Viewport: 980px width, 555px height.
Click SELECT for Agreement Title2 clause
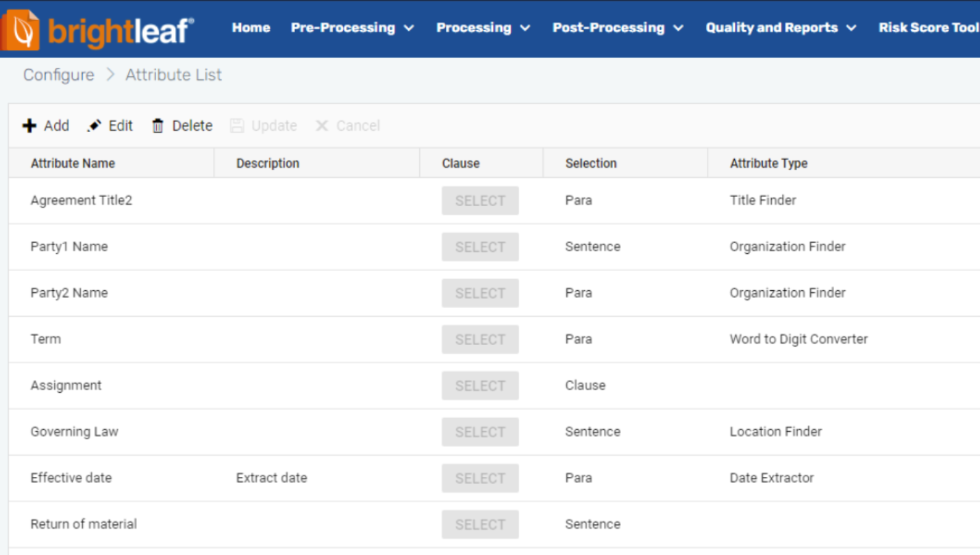(480, 200)
